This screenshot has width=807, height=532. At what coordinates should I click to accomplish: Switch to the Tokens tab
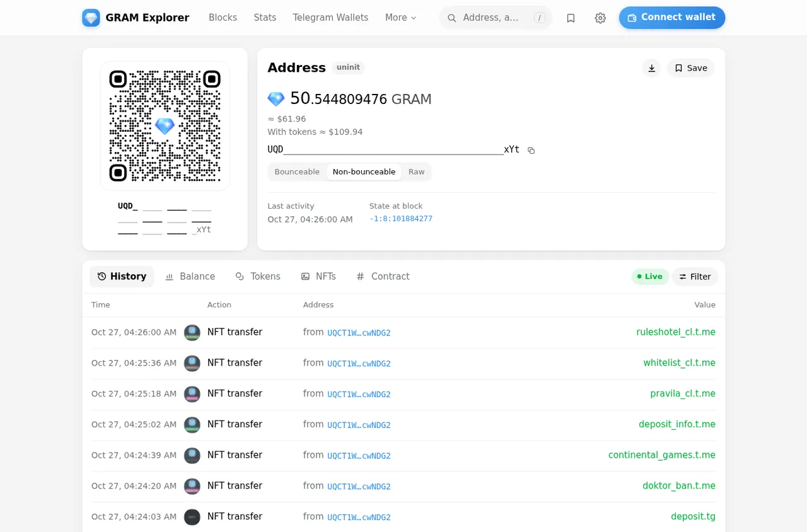click(x=258, y=277)
